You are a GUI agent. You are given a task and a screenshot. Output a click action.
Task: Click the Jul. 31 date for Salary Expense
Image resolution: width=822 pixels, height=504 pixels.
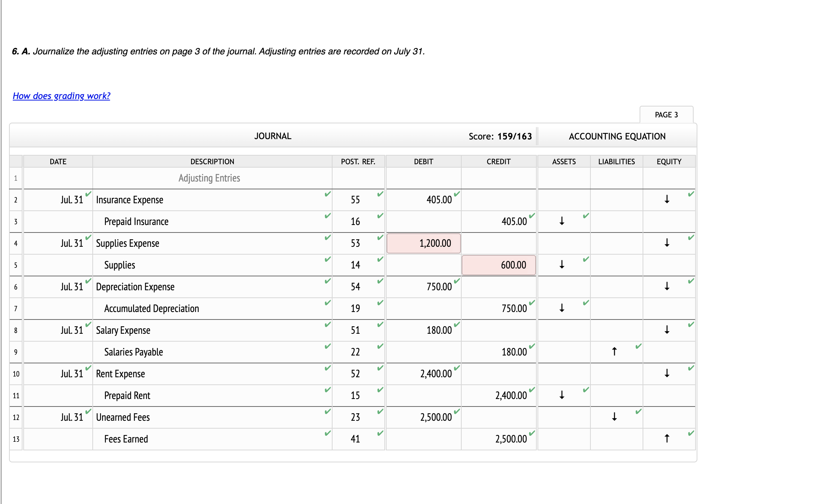[x=72, y=330]
